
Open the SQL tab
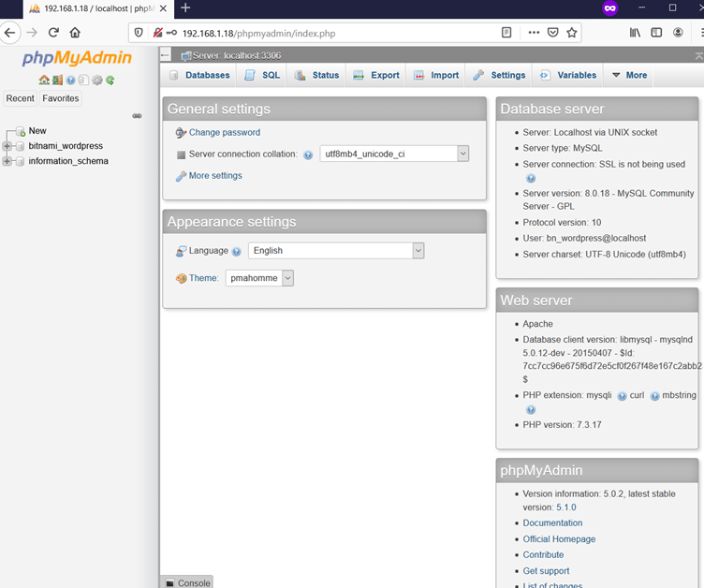pos(262,75)
